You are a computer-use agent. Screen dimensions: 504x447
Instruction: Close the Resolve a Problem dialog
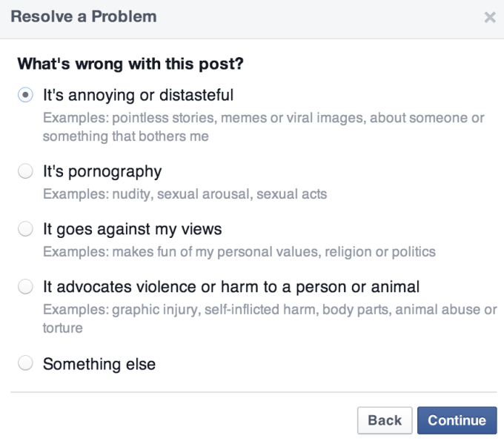[489, 18]
